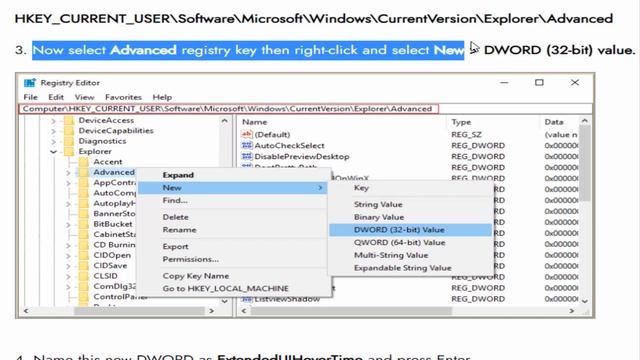
Task: Open the Edit menu
Action: pyautogui.click(x=56, y=97)
